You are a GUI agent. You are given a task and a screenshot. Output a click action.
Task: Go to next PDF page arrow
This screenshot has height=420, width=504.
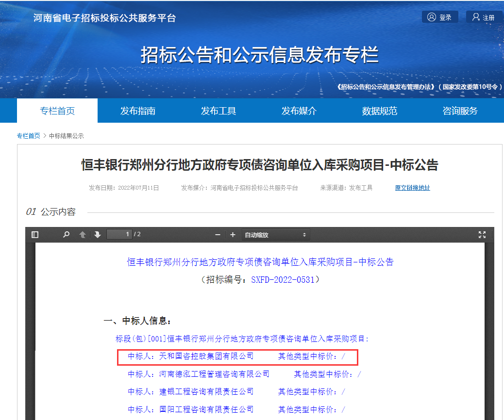[98, 235]
